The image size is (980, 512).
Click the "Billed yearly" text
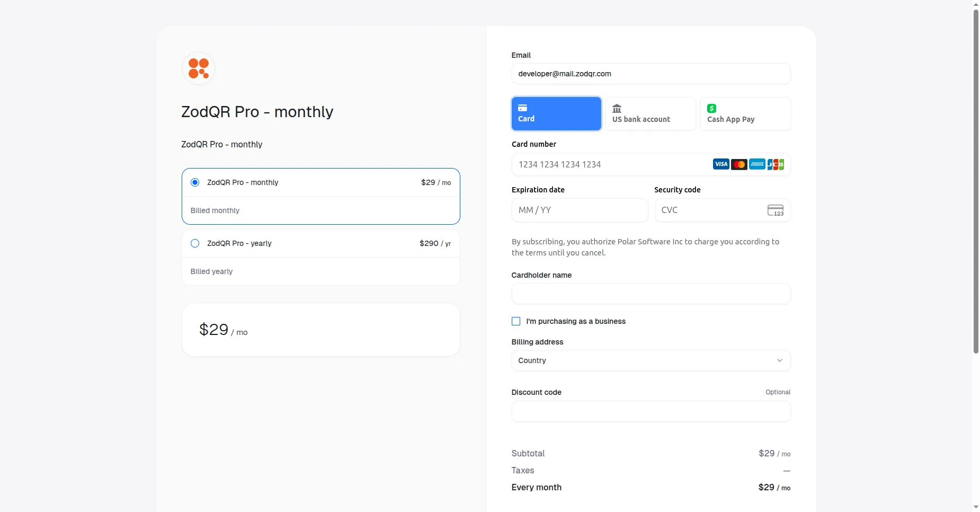click(211, 271)
